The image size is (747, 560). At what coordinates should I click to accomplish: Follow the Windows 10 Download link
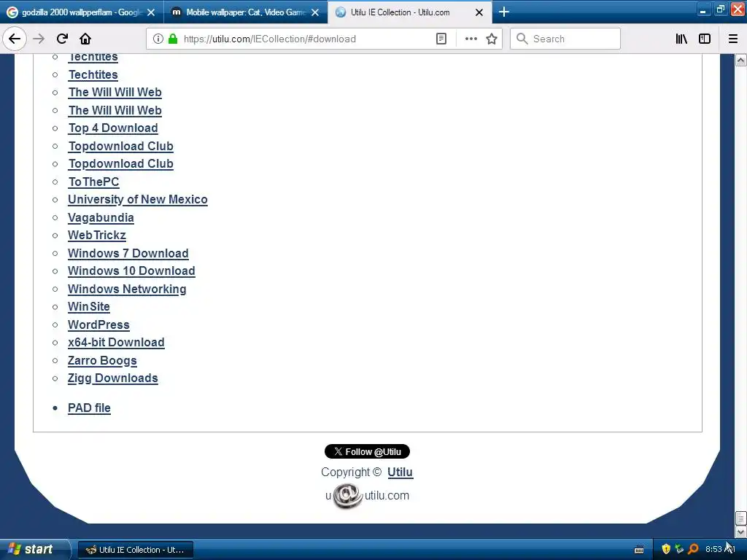tap(131, 271)
